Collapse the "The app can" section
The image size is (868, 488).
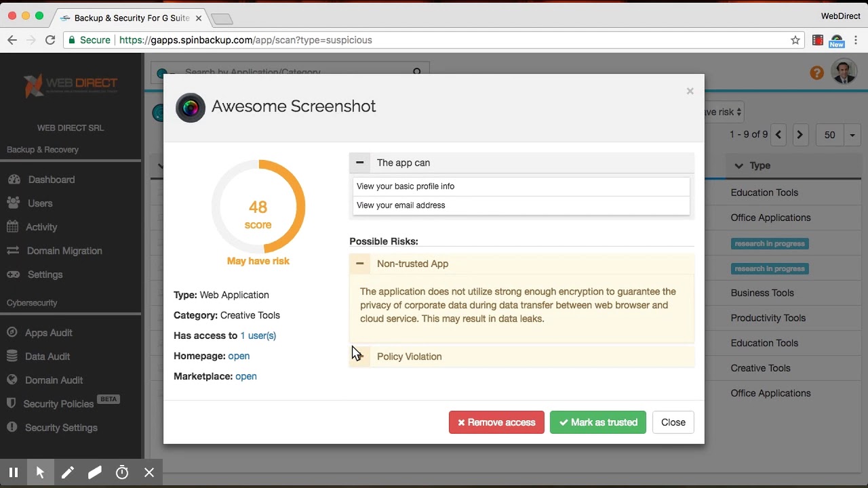[360, 163]
